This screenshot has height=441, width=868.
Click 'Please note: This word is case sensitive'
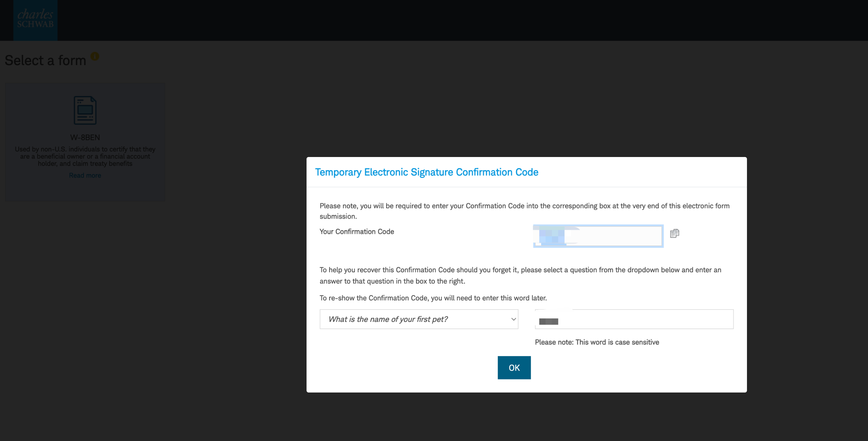(597, 342)
